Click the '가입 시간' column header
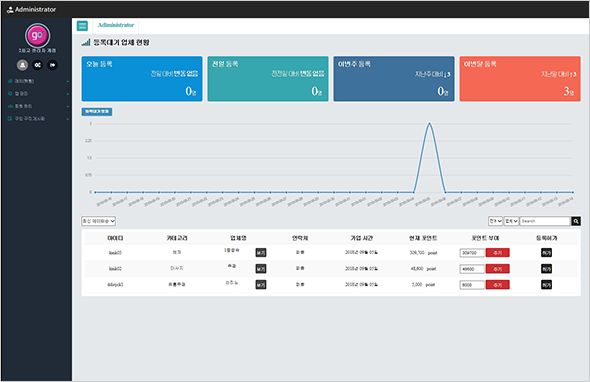Screen dimensions: 590x382 coord(362,238)
